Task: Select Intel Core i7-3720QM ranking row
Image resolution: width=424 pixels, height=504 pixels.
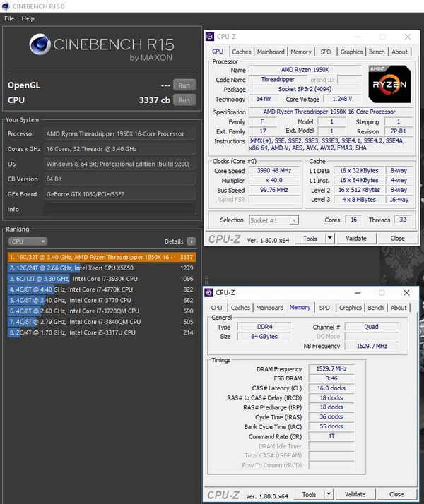Action: pyautogui.click(x=102, y=311)
